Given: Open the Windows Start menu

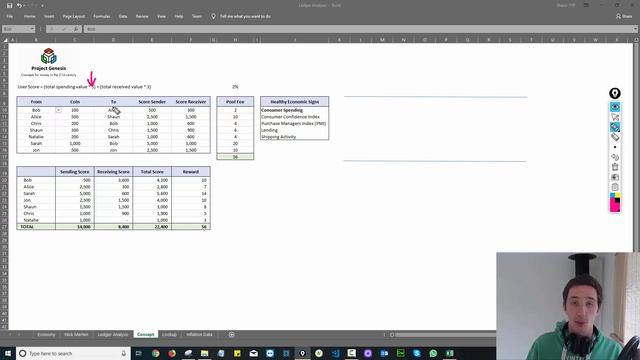Looking at the screenshot, I should click(x=8, y=353).
